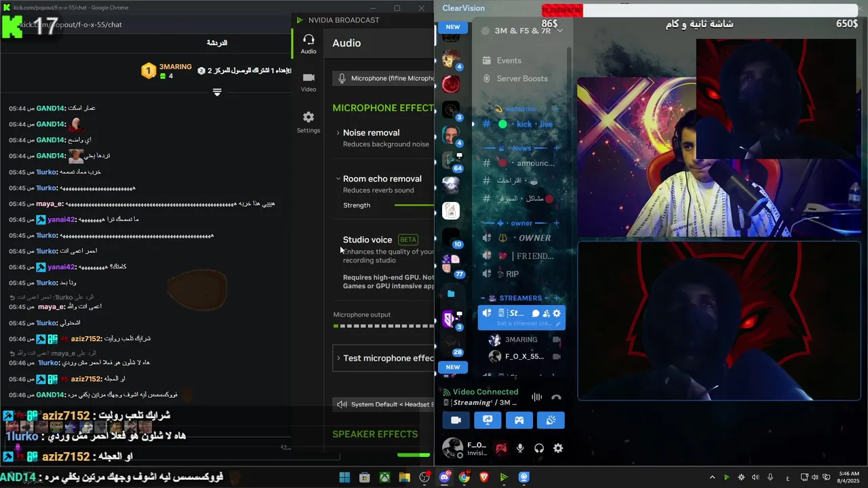Viewport: 868px width, 488px height.
Task: Open the Xbox app from the taskbar
Action: point(384,477)
